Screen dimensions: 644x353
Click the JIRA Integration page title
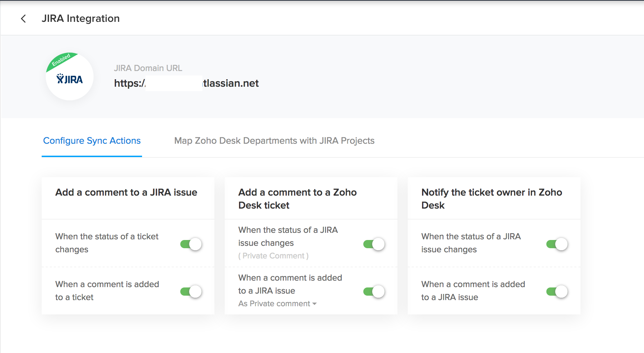(x=81, y=18)
